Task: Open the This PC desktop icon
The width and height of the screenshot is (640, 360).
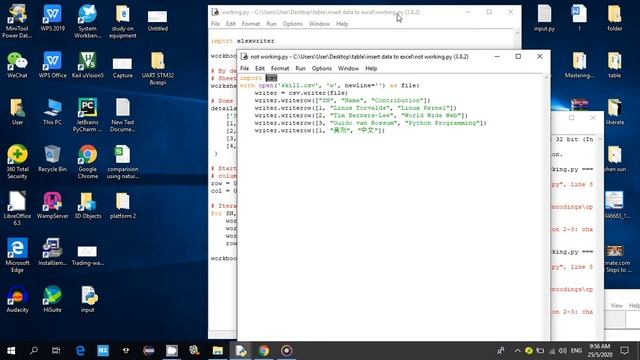Action: coord(52,111)
